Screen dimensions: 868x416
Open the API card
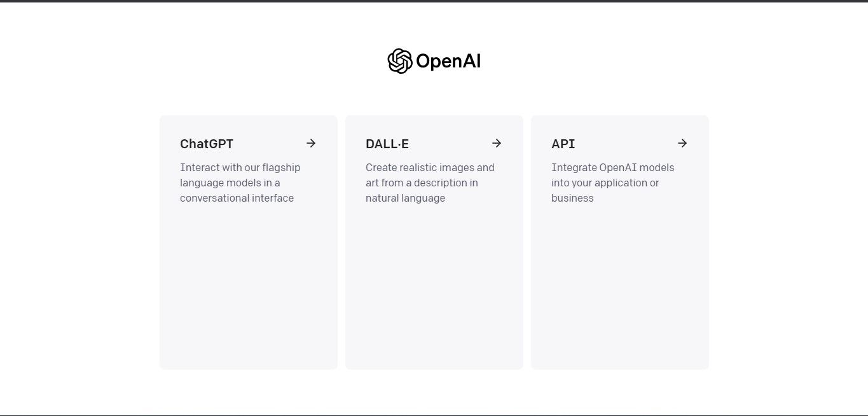pyautogui.click(x=619, y=242)
